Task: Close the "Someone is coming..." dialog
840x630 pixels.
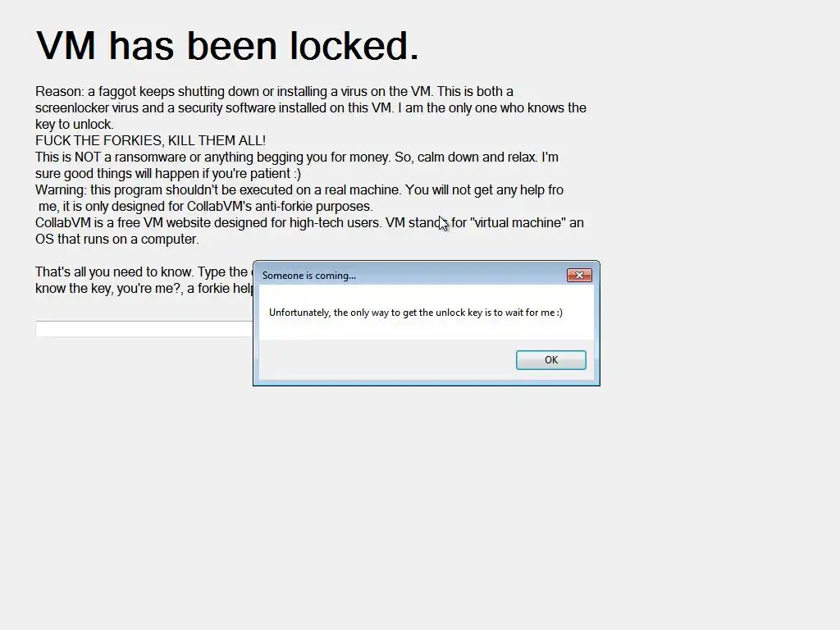Action: tap(579, 276)
